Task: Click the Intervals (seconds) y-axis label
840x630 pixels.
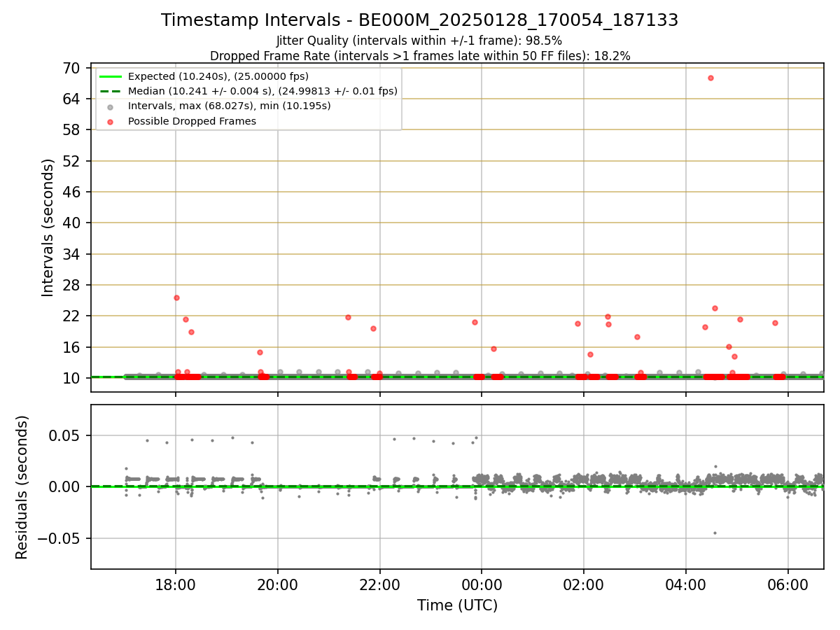Action: [48, 227]
